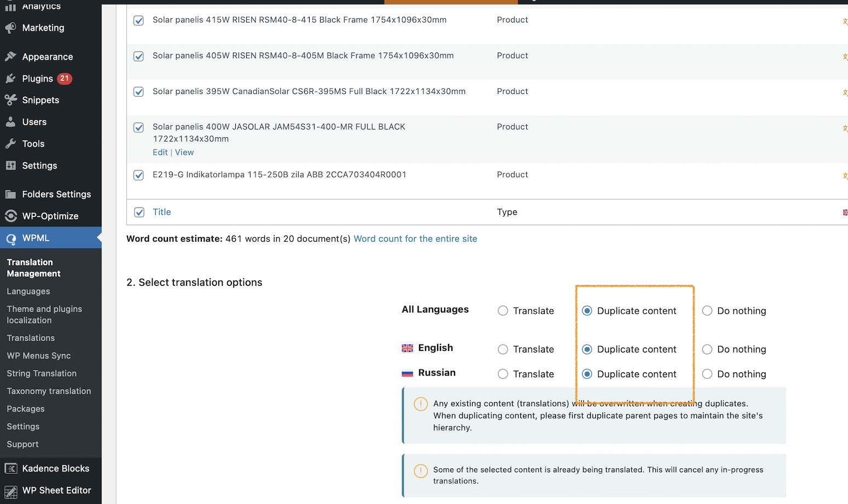
Task: Click the 21 plugin updates badge
Action: [x=65, y=78]
